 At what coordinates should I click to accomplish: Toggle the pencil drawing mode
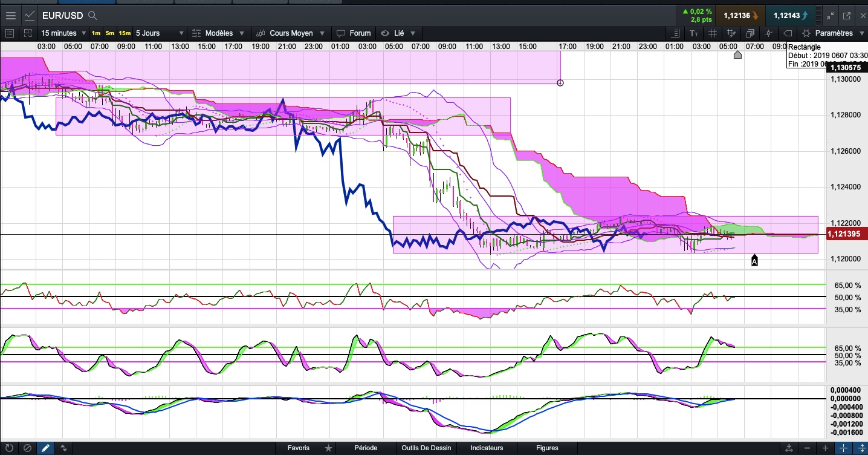(45, 448)
